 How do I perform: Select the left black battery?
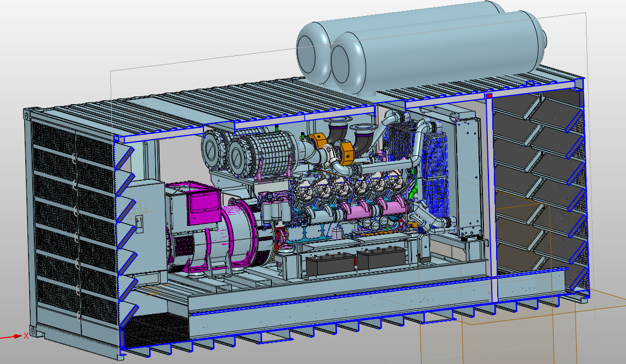tap(330, 264)
